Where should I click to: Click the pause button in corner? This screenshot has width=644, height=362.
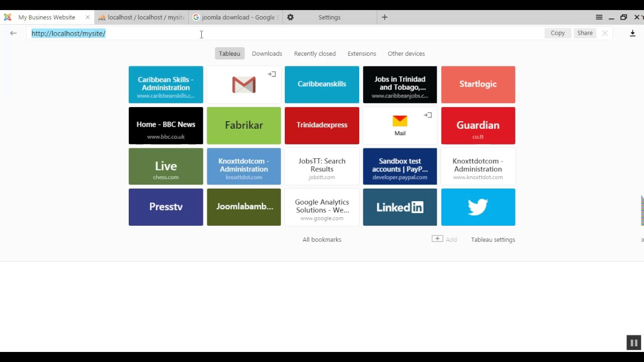point(633,343)
